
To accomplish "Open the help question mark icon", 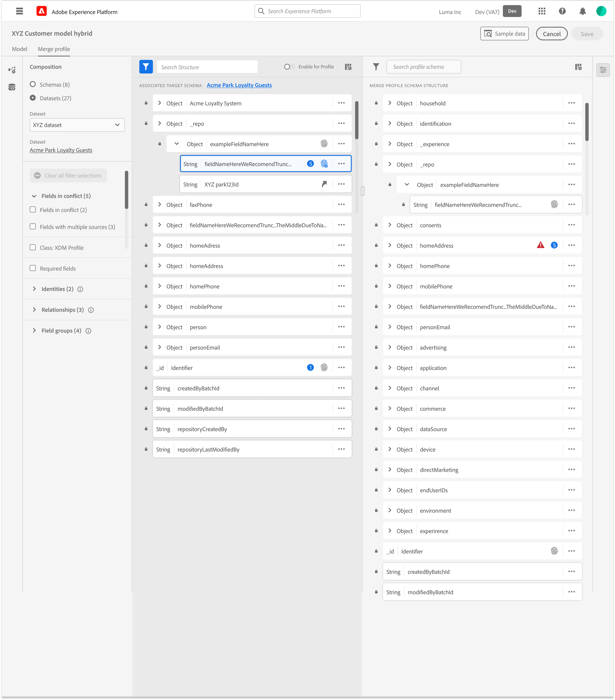I will (562, 11).
